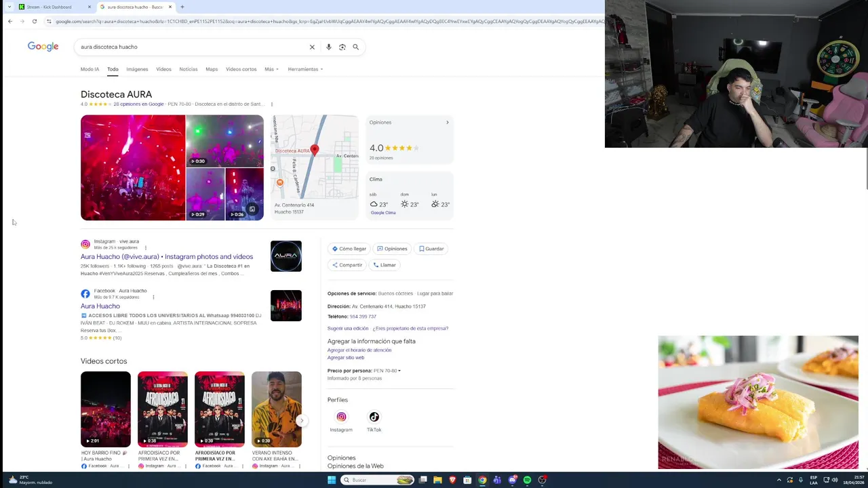Viewport: 868px width, 488px height.
Task: Click Agregar el horario de atención link
Action: point(359,350)
